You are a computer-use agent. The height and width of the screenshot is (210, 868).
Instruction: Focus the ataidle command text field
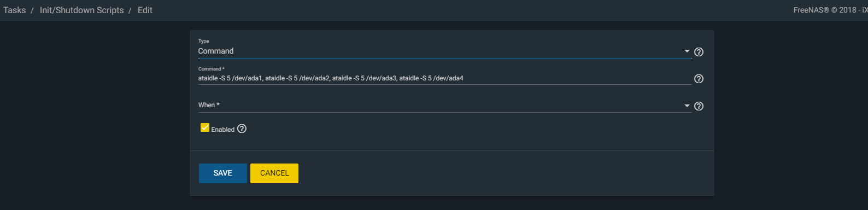click(x=444, y=78)
